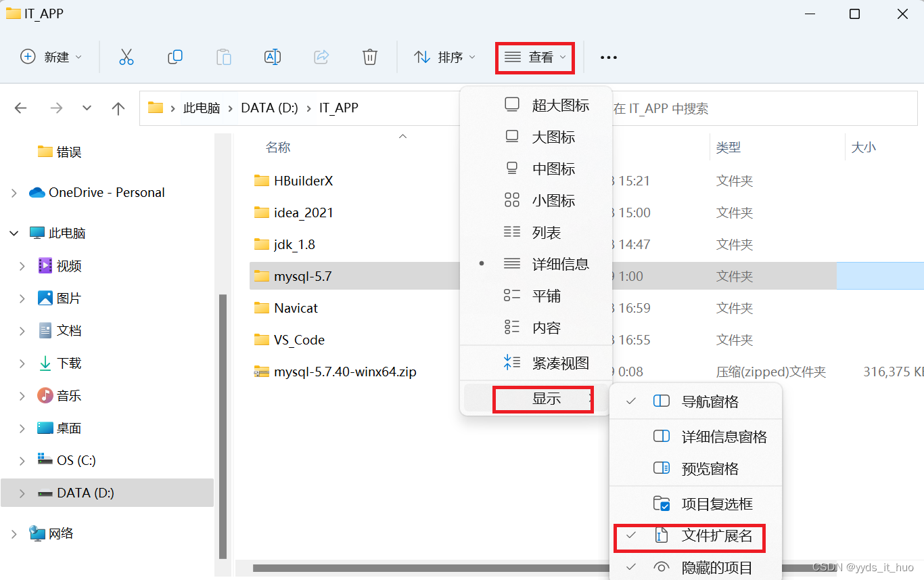Toggle 隐藏的项目 hidden items option
Viewport: 924px width, 580px height.
pyautogui.click(x=695, y=567)
